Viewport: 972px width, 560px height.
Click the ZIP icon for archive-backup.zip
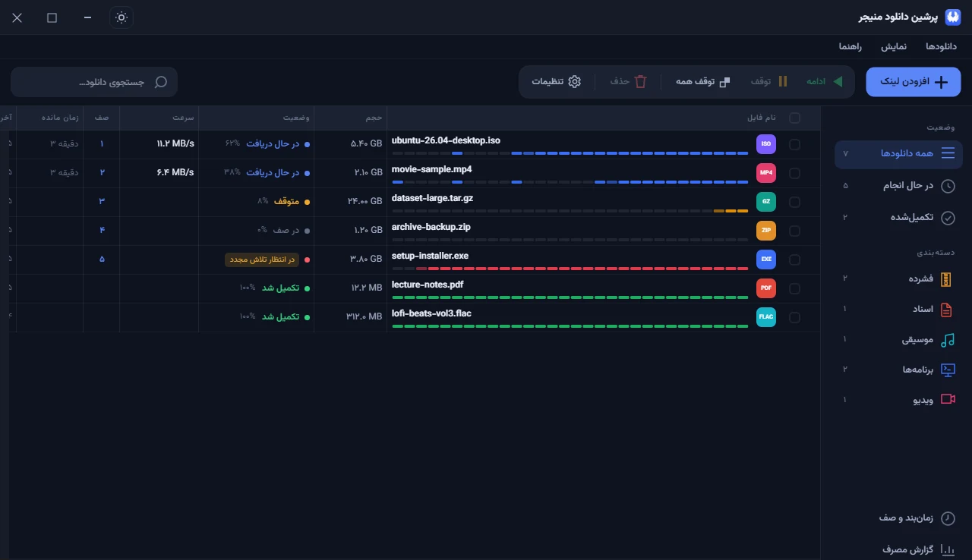766,231
